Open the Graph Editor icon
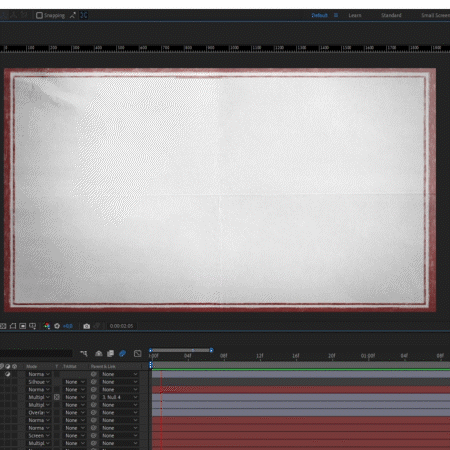Screen dimensions: 450x450 pyautogui.click(x=138, y=353)
